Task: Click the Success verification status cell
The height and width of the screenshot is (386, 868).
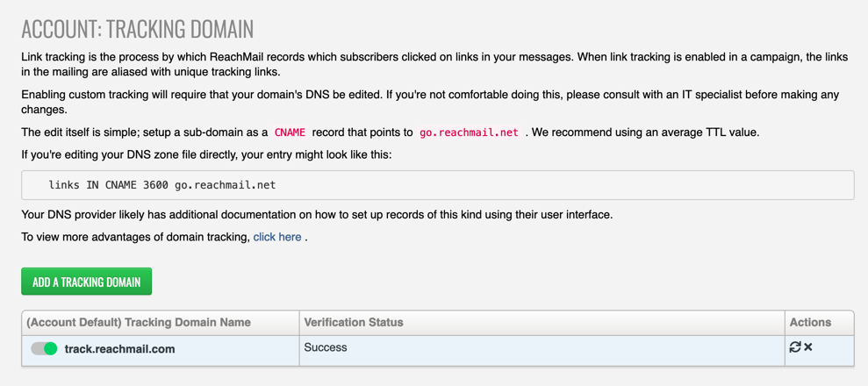Action: click(x=542, y=351)
